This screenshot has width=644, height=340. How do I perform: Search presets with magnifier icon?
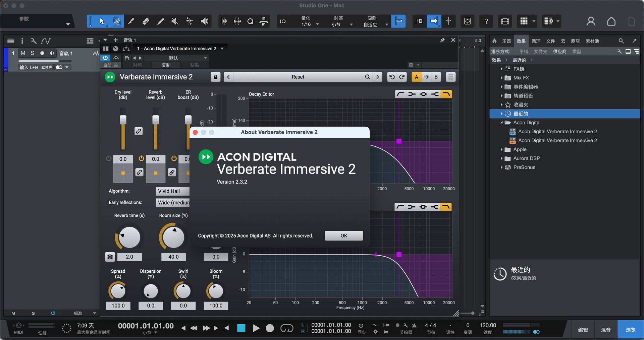[367, 77]
